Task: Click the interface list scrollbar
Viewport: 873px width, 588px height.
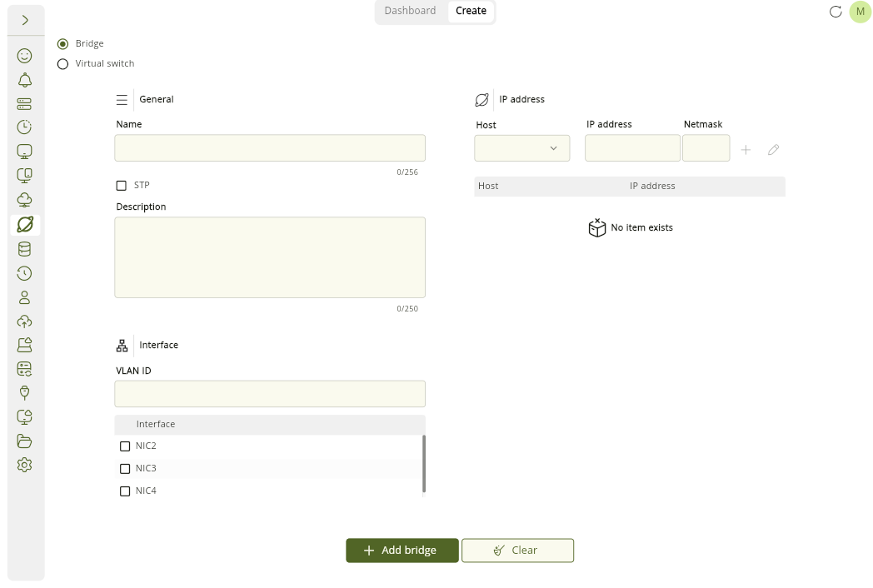Action: point(424,464)
